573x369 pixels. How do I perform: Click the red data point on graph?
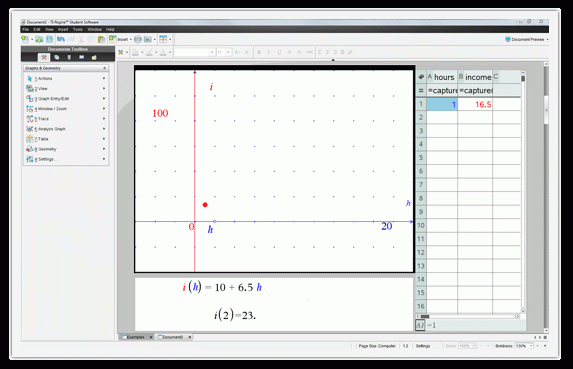(x=205, y=205)
